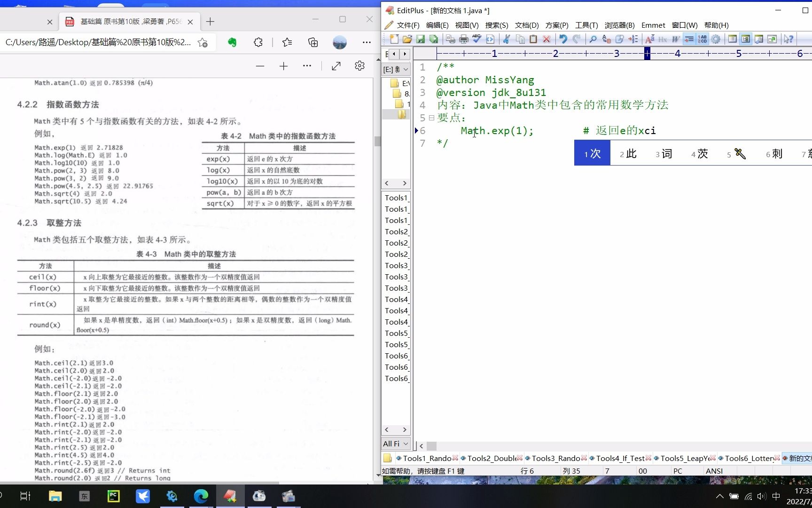812x508 pixels.
Task: Select IME candidate 2 此
Action: pyautogui.click(x=628, y=153)
